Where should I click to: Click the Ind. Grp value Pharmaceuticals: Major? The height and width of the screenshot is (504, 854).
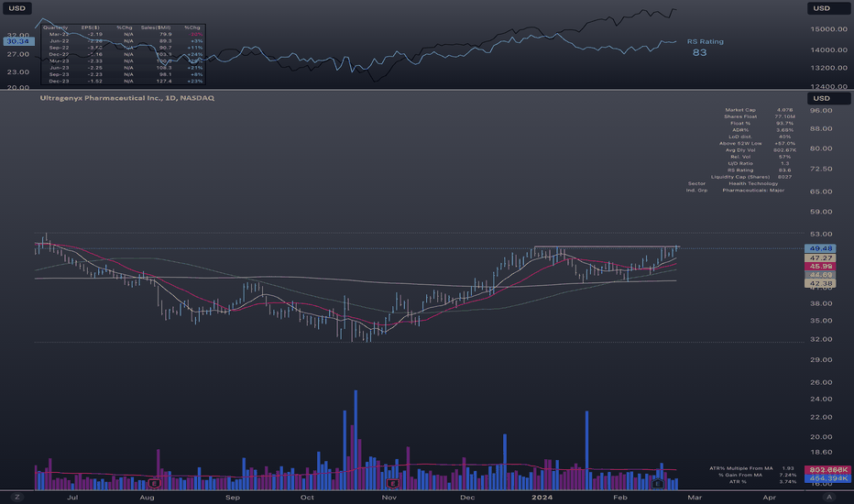pos(753,191)
